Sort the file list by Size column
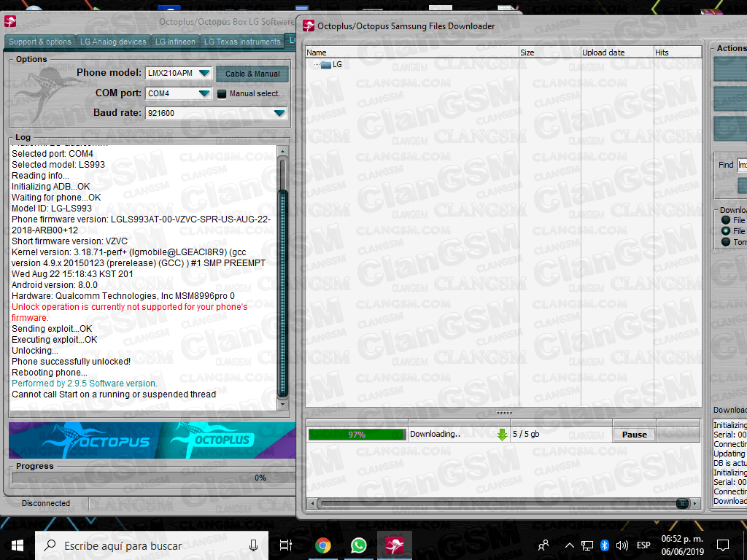 550,52
